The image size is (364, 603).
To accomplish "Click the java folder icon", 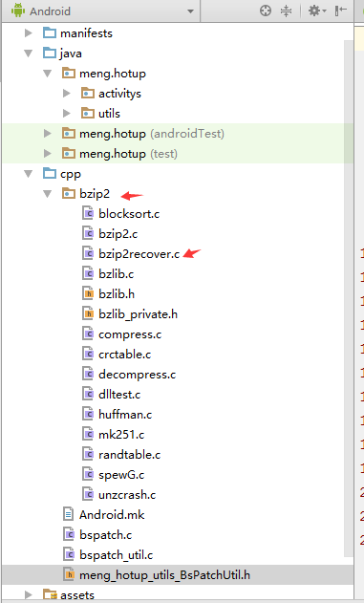I will tap(49, 54).
